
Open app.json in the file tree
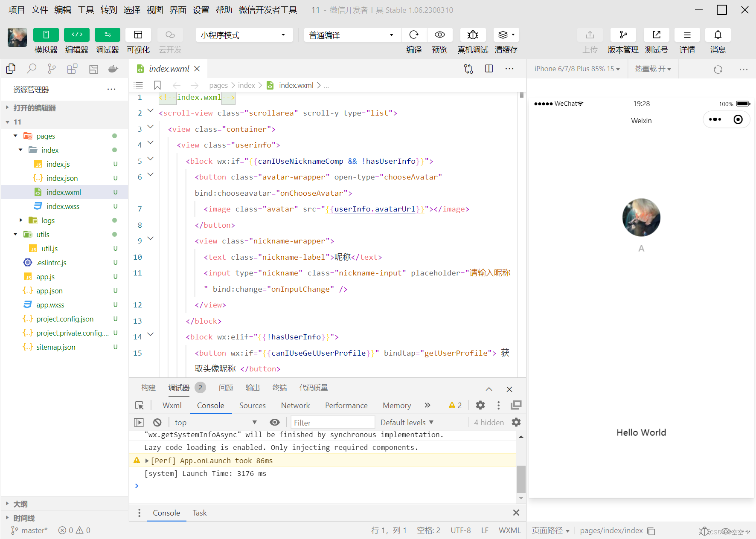point(49,291)
